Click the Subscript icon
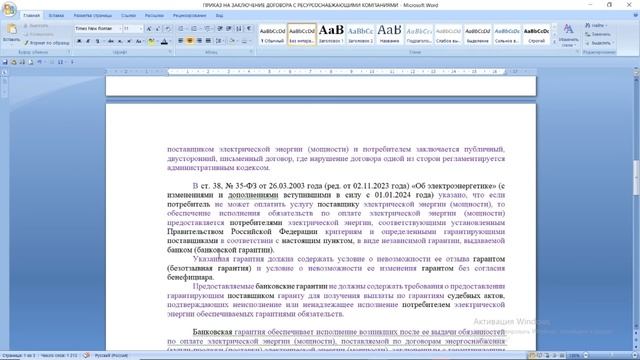Screen dimensions: 640x360 [120, 41]
